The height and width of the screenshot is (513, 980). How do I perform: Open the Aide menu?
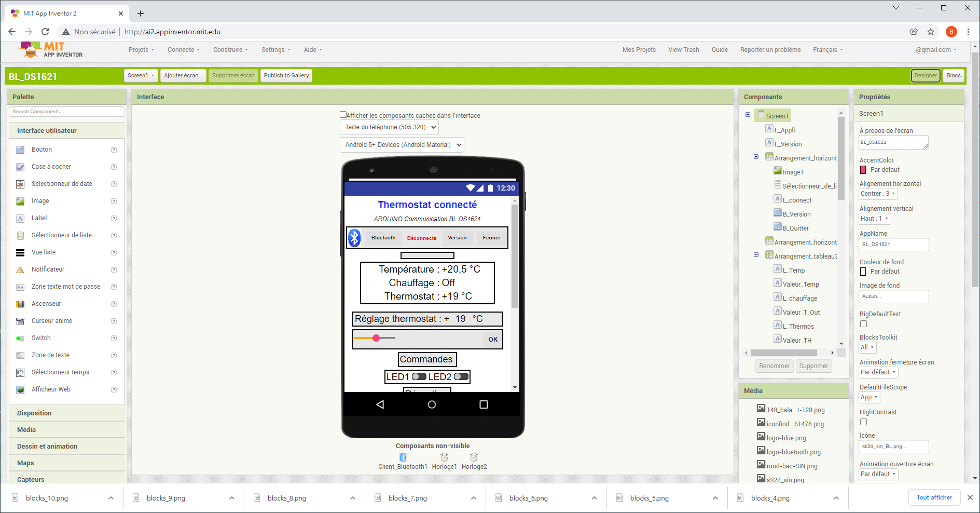pos(313,50)
